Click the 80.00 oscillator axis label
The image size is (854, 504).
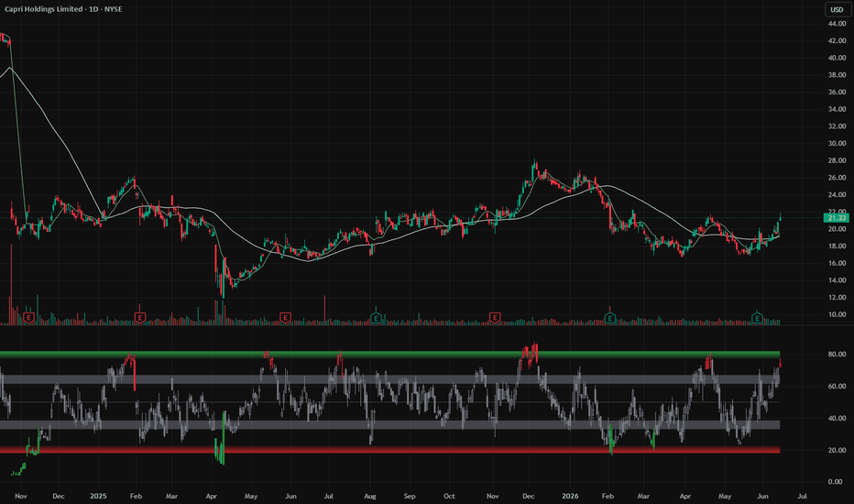(x=837, y=354)
